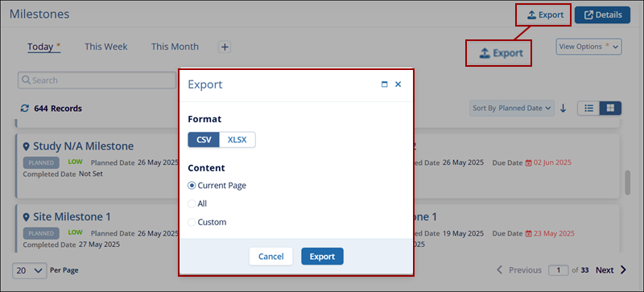Screen dimensions: 644x292
Task: Close the Export dialog
Action: 398,84
